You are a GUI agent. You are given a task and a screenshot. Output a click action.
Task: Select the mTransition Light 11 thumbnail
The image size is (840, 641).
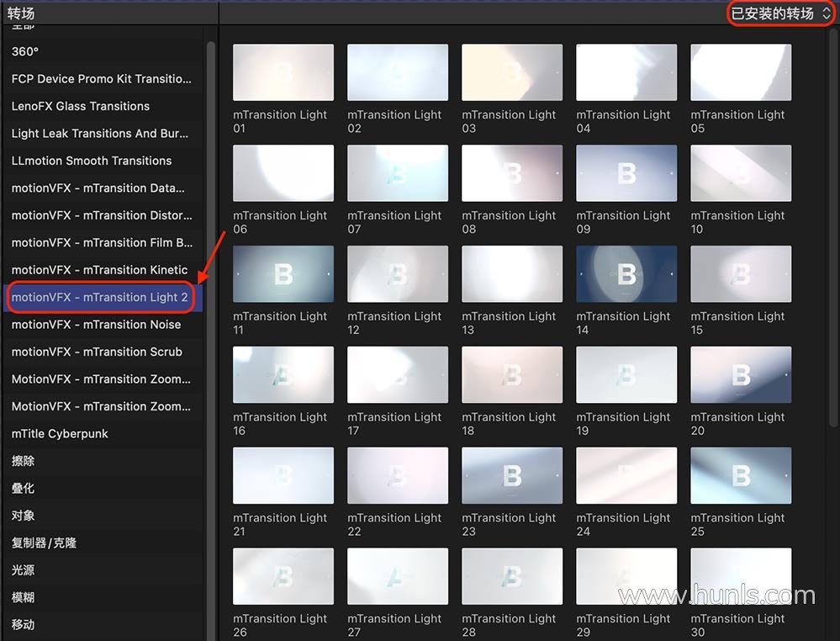pyautogui.click(x=283, y=274)
